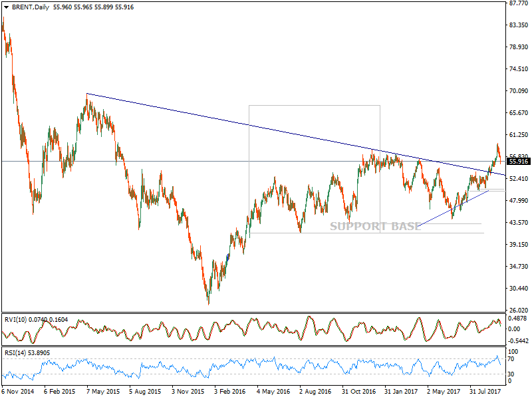Click the RSI 70 level scale label

click(x=513, y=359)
